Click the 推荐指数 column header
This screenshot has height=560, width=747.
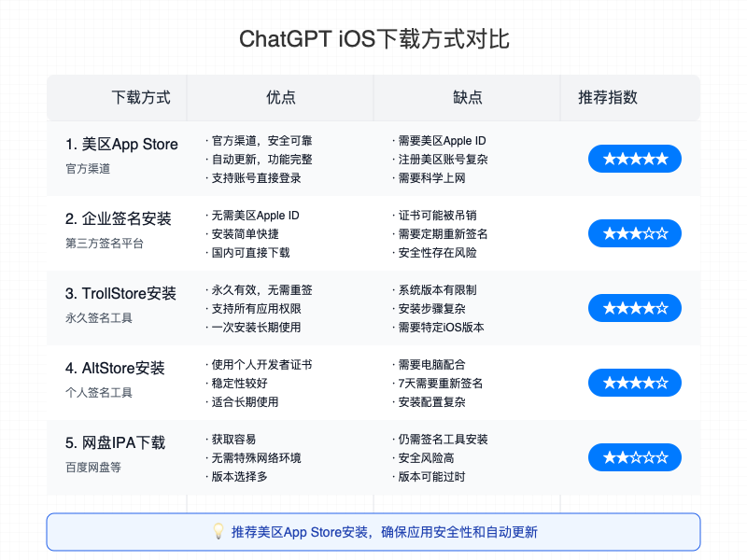[x=608, y=97]
